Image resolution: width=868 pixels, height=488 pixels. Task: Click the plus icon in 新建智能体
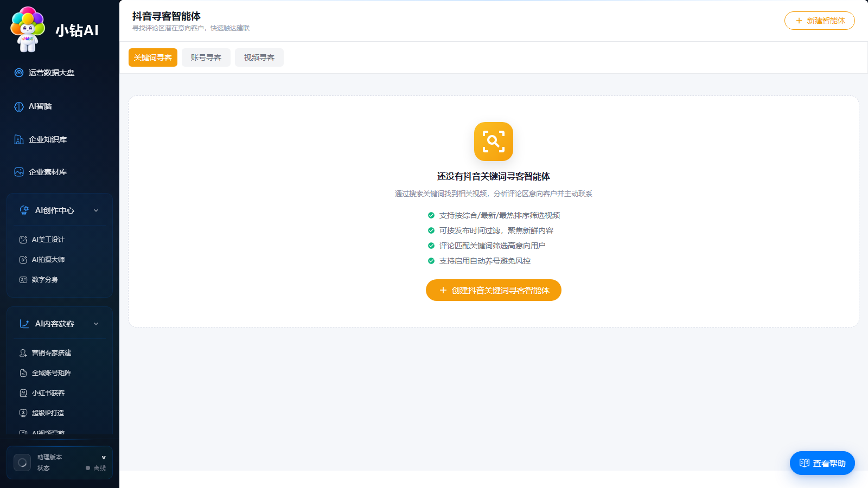(799, 21)
